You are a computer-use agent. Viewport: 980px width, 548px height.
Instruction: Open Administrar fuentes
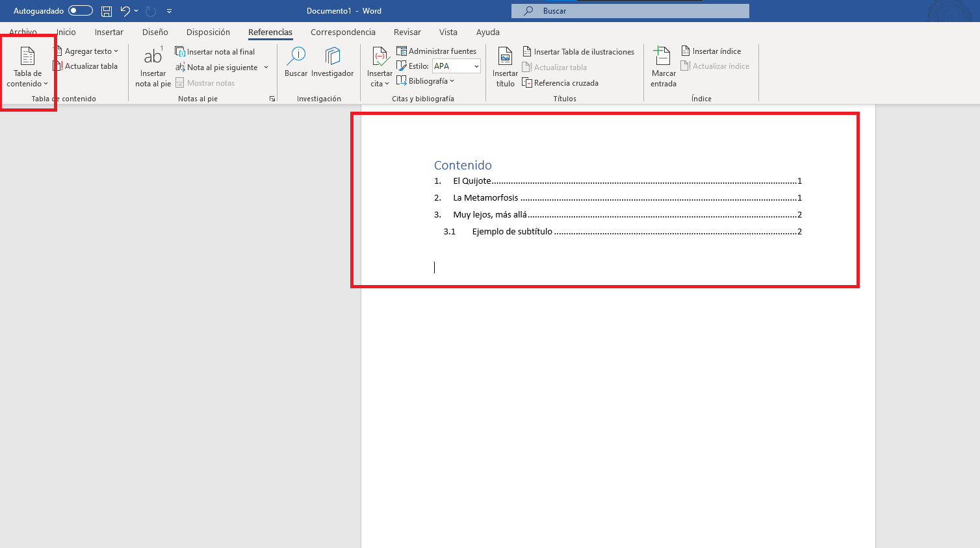click(x=437, y=51)
